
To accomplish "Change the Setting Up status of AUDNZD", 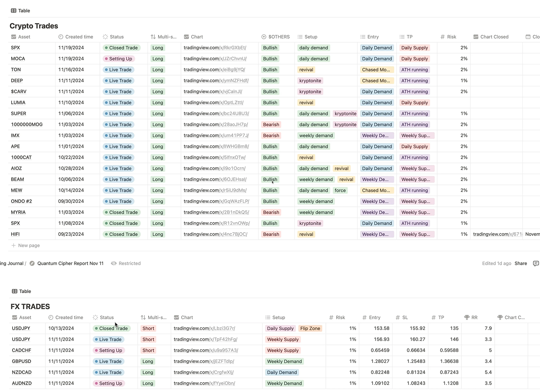I will click(109, 383).
